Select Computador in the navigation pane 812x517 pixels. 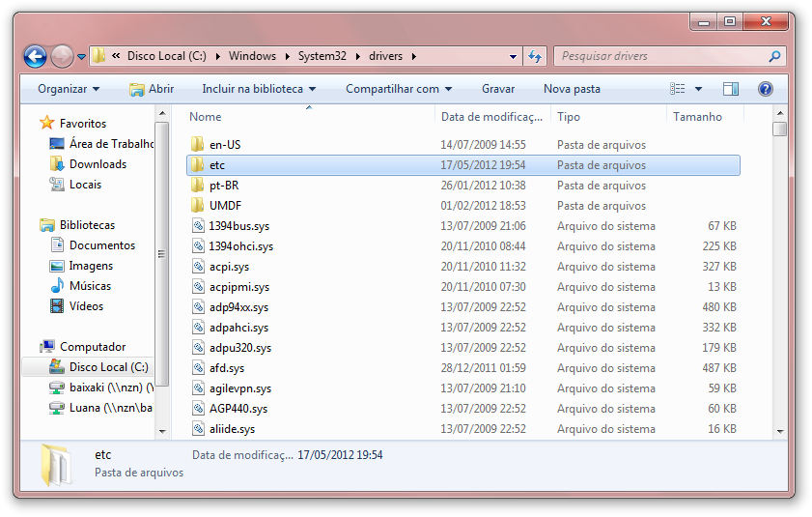93,346
